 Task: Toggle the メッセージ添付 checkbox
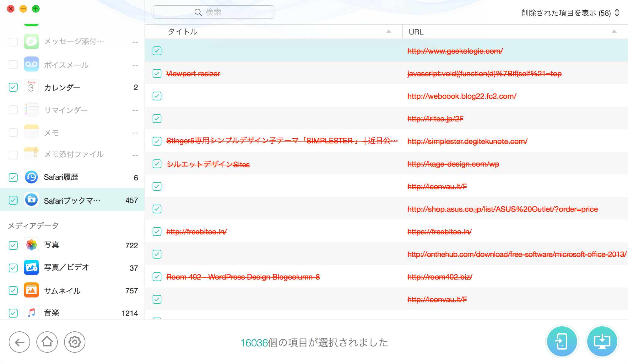(13, 42)
